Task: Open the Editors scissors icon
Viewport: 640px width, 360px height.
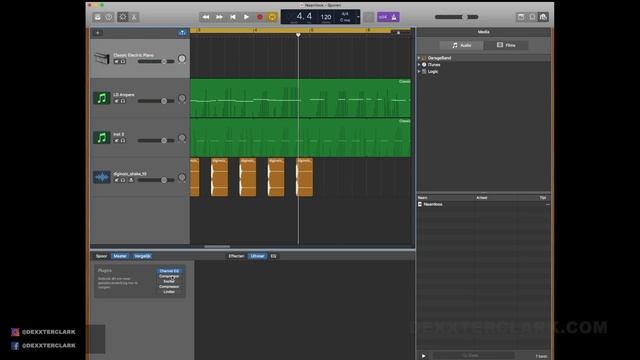Action: coord(134,17)
